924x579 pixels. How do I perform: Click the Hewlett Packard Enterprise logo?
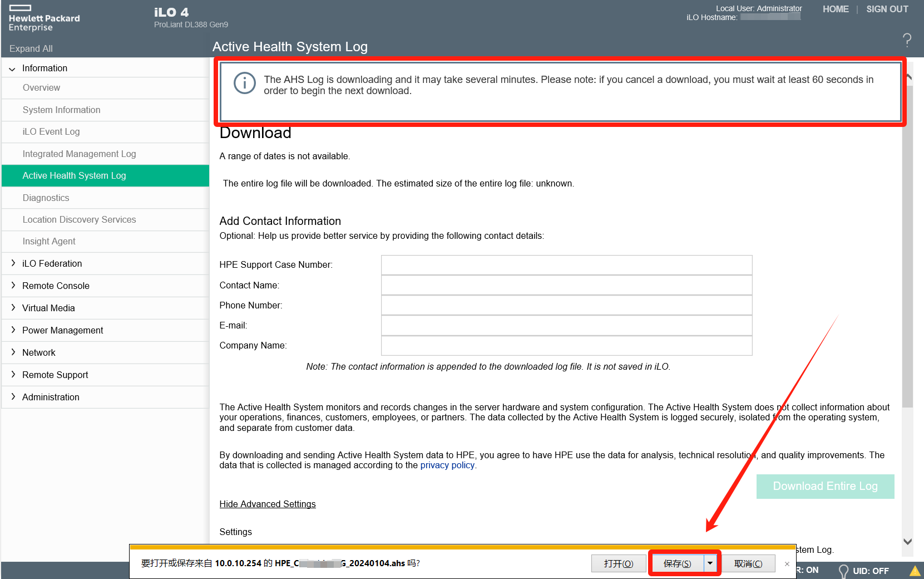[x=44, y=18]
